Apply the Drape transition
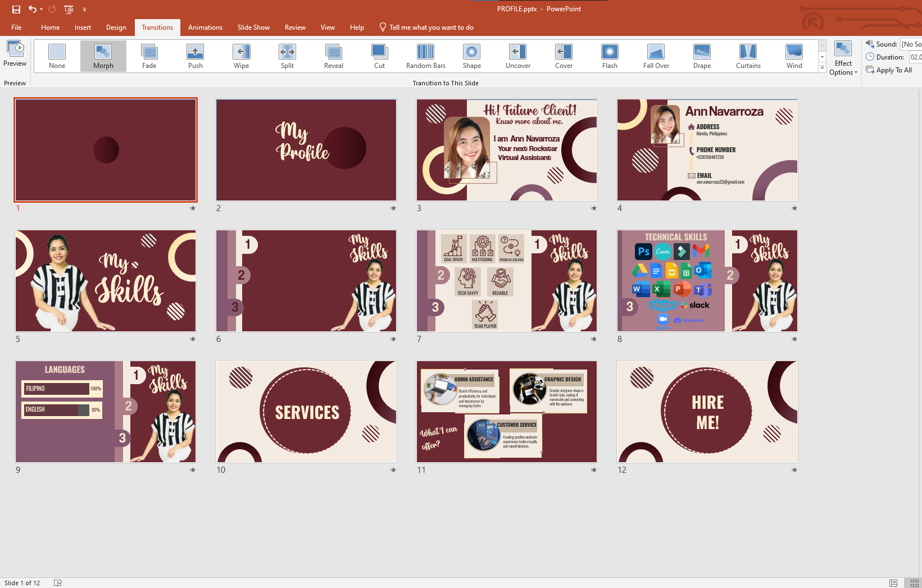This screenshot has width=922, height=588. (x=702, y=57)
